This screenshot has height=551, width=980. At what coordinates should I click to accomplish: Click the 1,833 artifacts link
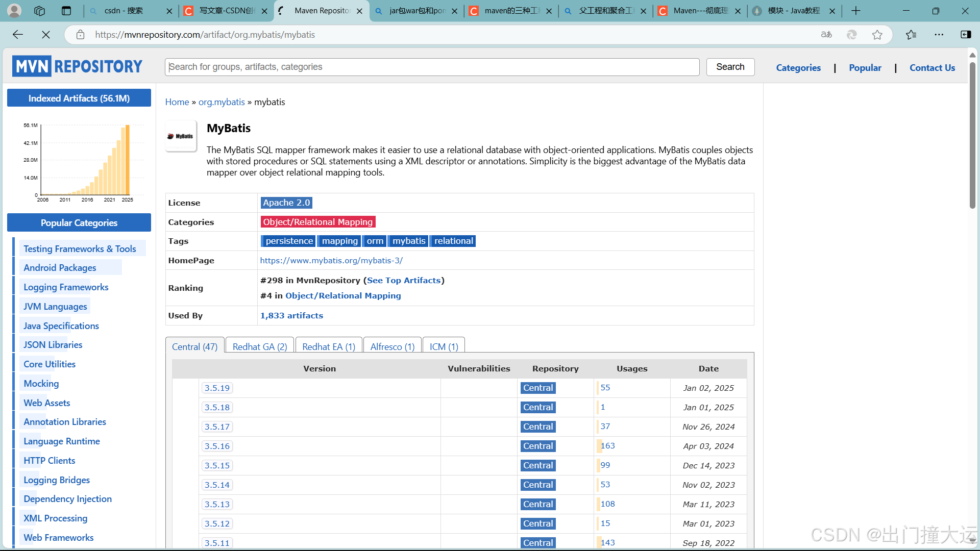click(x=291, y=316)
